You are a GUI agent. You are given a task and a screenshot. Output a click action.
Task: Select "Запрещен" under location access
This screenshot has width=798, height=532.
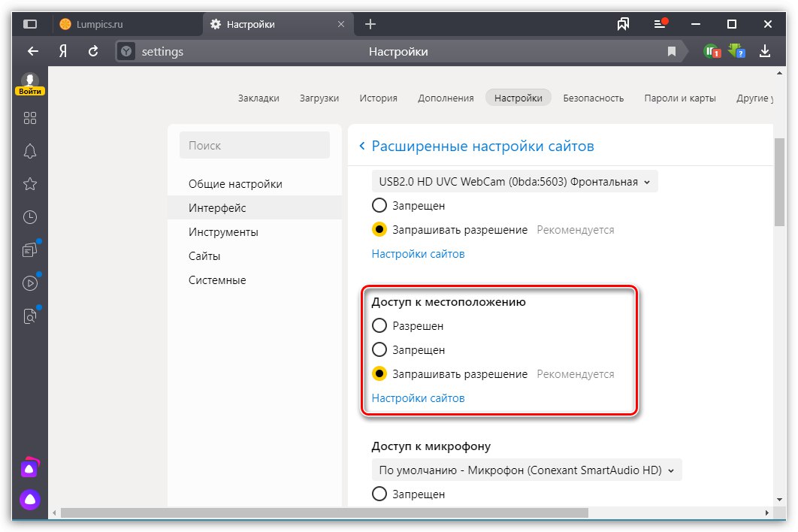click(x=379, y=350)
